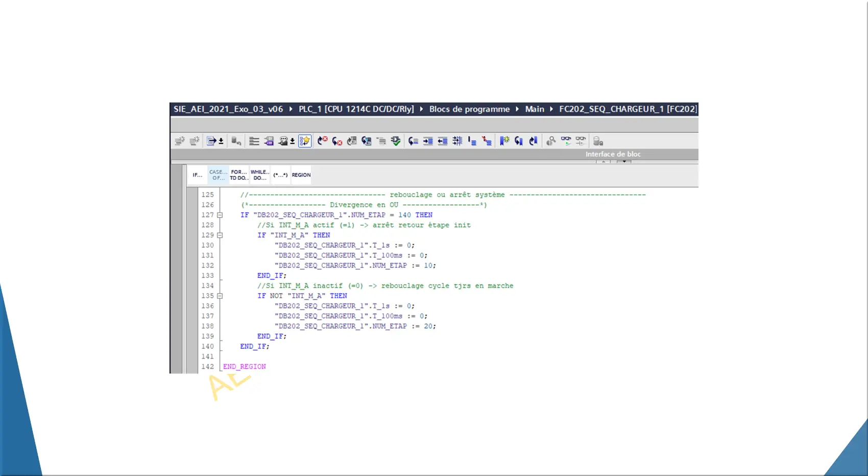Image resolution: width=868 pixels, height=476 pixels.
Task: Click the "rebouclage ou arrêt système" comment line
Action: point(443,195)
